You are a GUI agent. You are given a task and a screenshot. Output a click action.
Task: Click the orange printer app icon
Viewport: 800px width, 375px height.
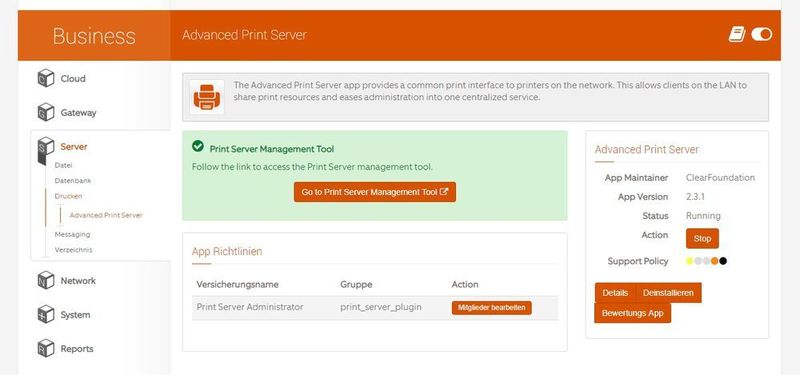[207, 97]
